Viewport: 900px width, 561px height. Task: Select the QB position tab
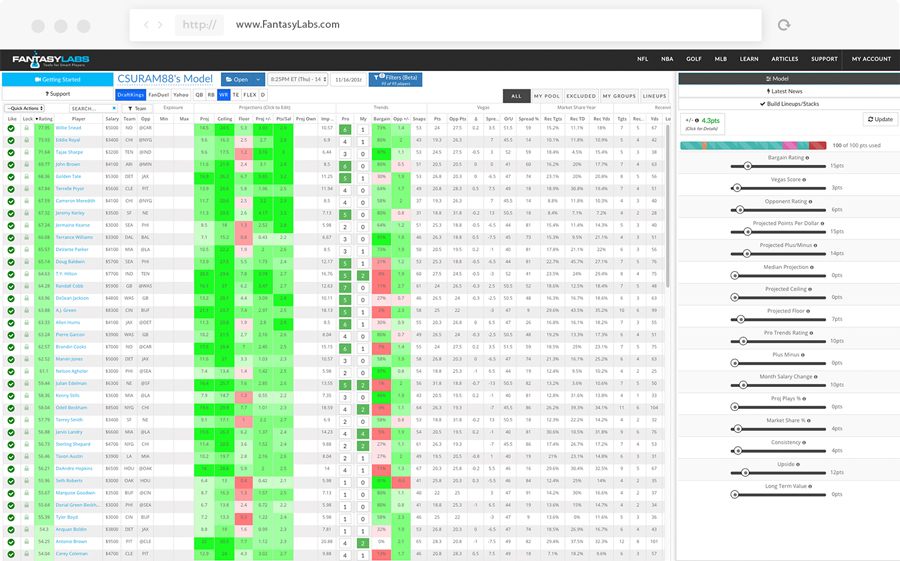pos(199,95)
